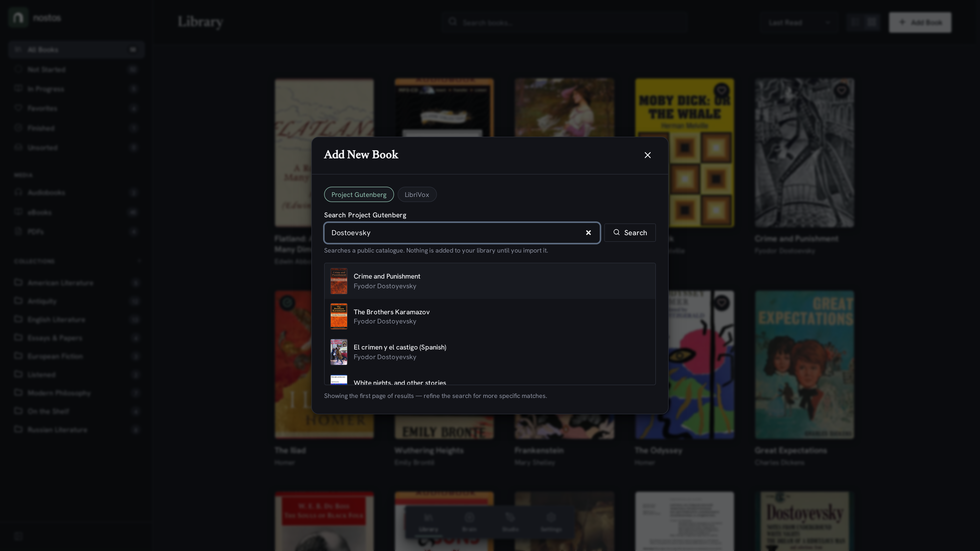The height and width of the screenshot is (551, 980).
Task: Open the Finished filter
Action: (76, 128)
